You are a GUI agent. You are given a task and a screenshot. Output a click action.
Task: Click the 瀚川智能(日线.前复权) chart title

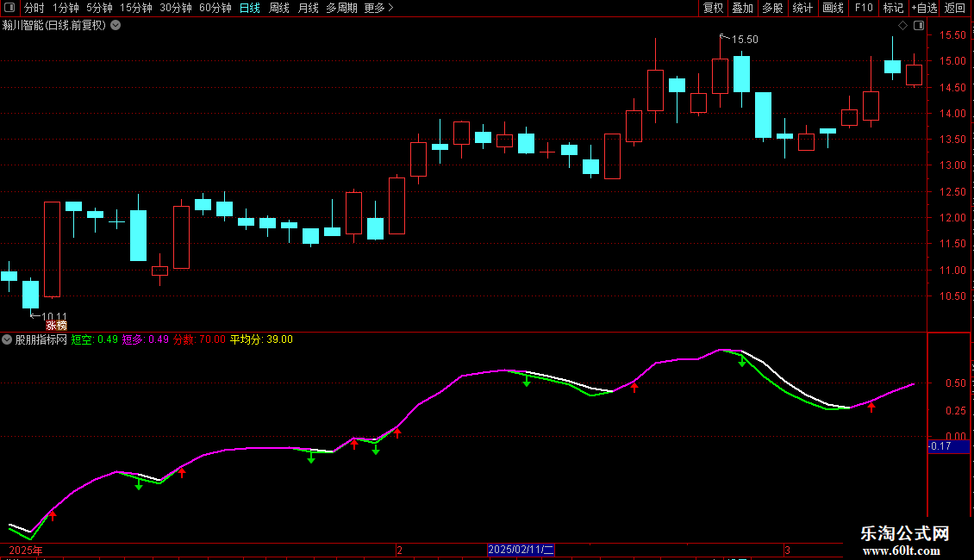[54, 26]
